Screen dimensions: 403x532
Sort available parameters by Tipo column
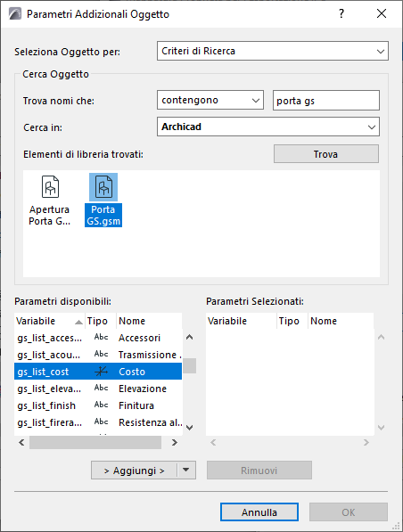click(x=101, y=321)
